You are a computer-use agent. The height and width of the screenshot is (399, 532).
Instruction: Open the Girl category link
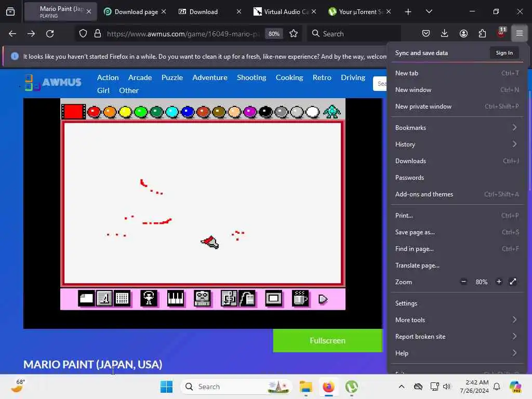(x=103, y=90)
